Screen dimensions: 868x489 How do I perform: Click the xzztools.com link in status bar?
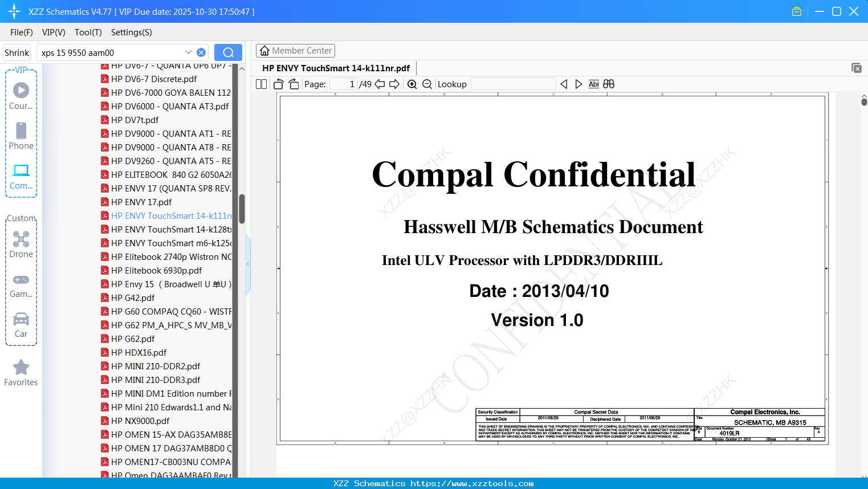472,483
